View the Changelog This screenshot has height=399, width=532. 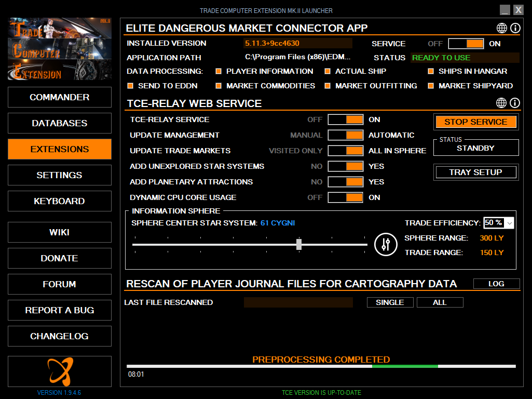click(60, 336)
